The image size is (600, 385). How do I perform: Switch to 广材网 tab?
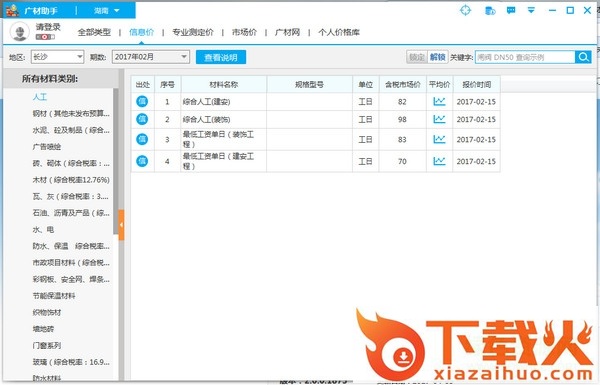pyautogui.click(x=287, y=32)
